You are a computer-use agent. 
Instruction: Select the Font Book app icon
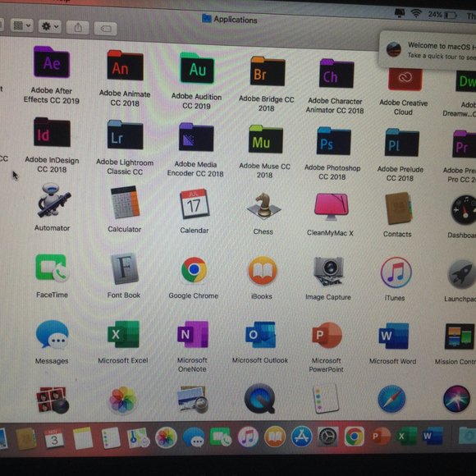pyautogui.click(x=124, y=268)
